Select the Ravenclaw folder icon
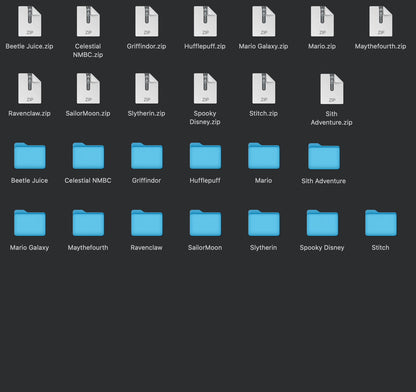 click(147, 223)
